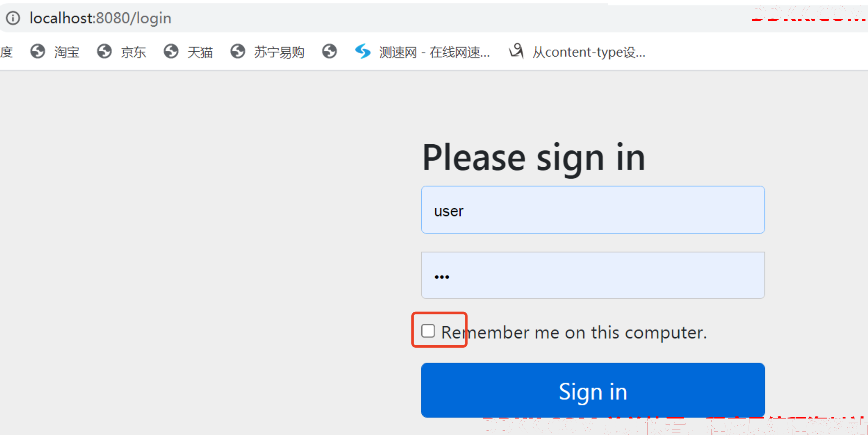
Task: Click the globe icon beside 淘宝 bookmark
Action: [x=38, y=52]
